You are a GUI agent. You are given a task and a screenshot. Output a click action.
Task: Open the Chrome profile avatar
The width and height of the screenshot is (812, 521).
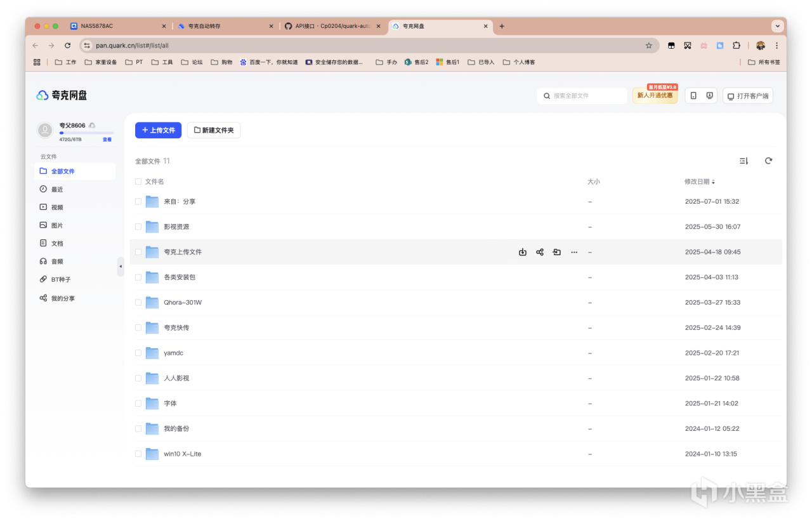(761, 46)
